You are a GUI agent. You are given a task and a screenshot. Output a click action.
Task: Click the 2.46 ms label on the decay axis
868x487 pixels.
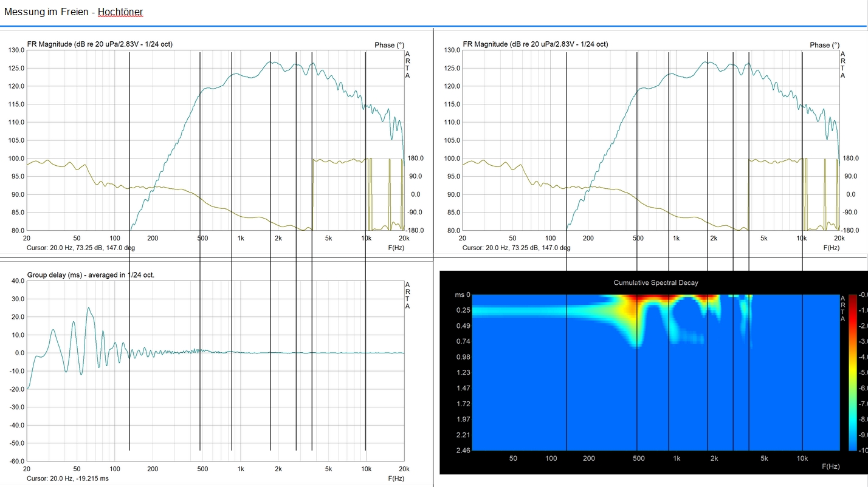coord(464,450)
